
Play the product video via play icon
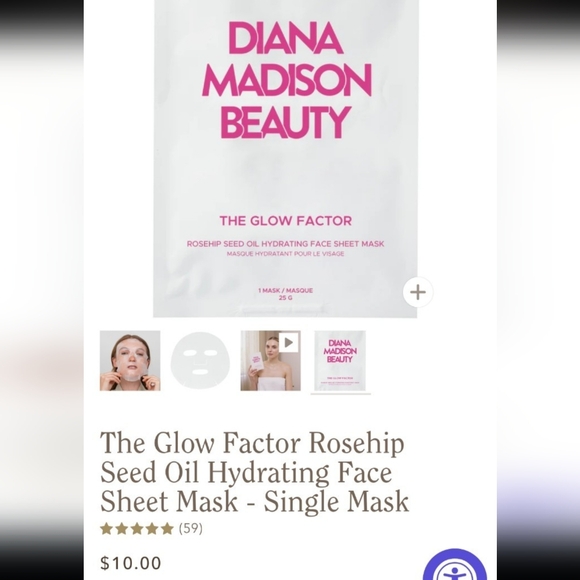pyautogui.click(x=289, y=343)
